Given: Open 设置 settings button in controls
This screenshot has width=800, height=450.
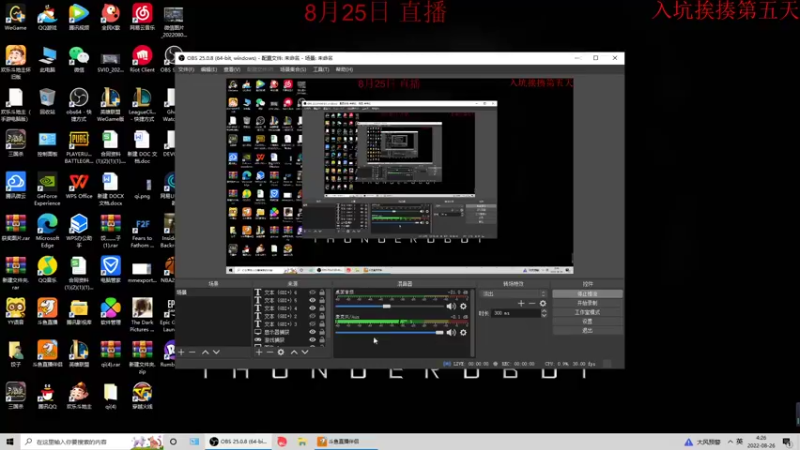Looking at the screenshot, I should point(587,321).
